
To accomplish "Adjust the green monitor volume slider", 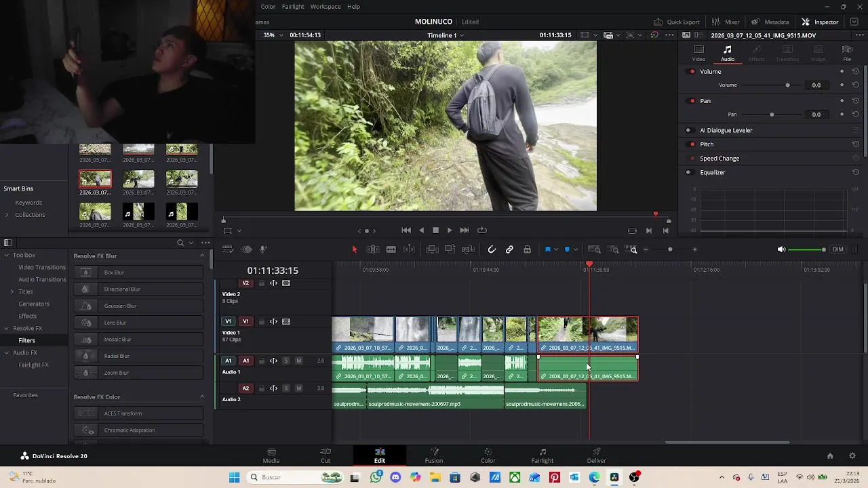I will pos(807,249).
